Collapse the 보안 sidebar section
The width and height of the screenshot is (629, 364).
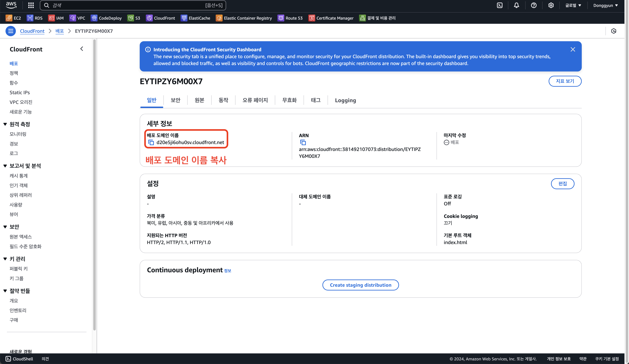click(x=5, y=227)
